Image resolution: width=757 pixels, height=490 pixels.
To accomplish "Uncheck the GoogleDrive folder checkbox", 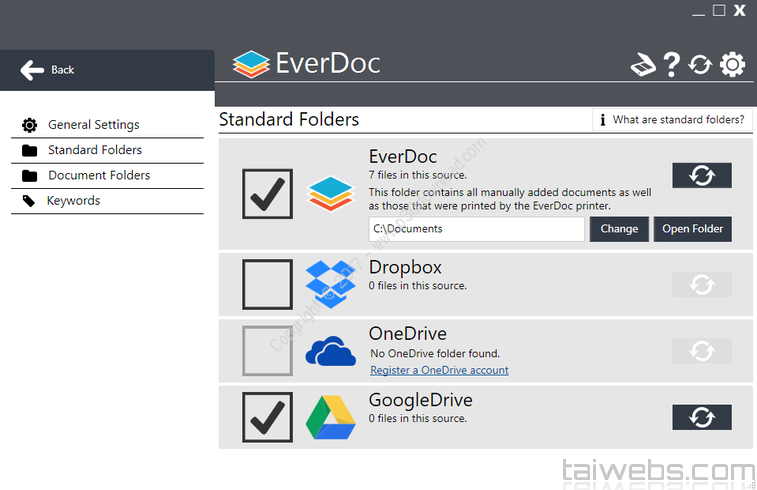I will pyautogui.click(x=268, y=417).
